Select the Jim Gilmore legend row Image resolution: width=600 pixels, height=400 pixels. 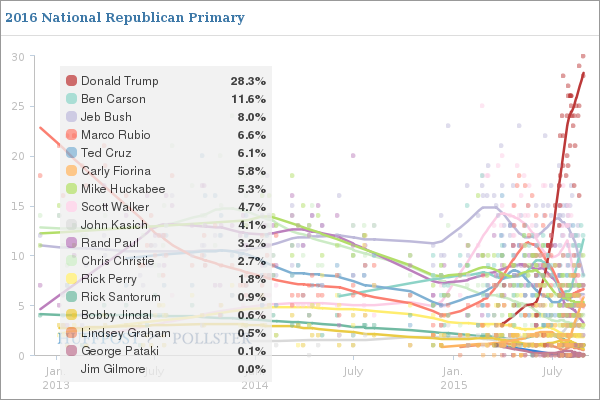pos(166,369)
